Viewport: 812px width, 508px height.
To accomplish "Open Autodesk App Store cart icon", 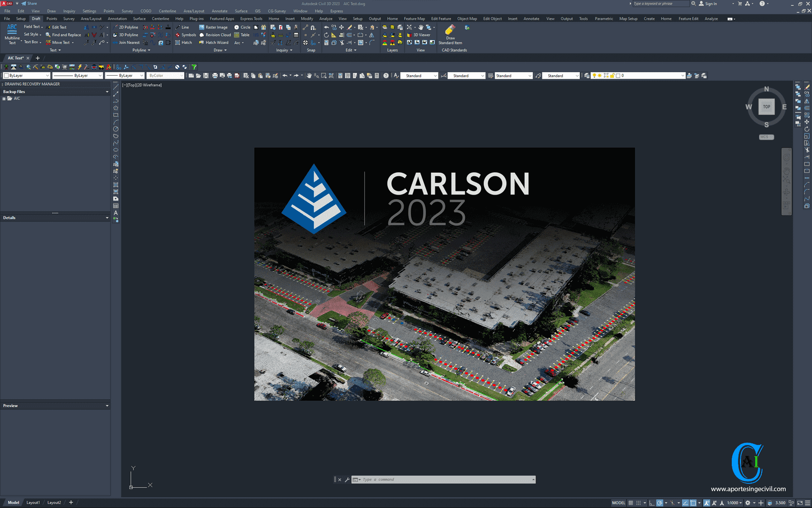I will [739, 4].
